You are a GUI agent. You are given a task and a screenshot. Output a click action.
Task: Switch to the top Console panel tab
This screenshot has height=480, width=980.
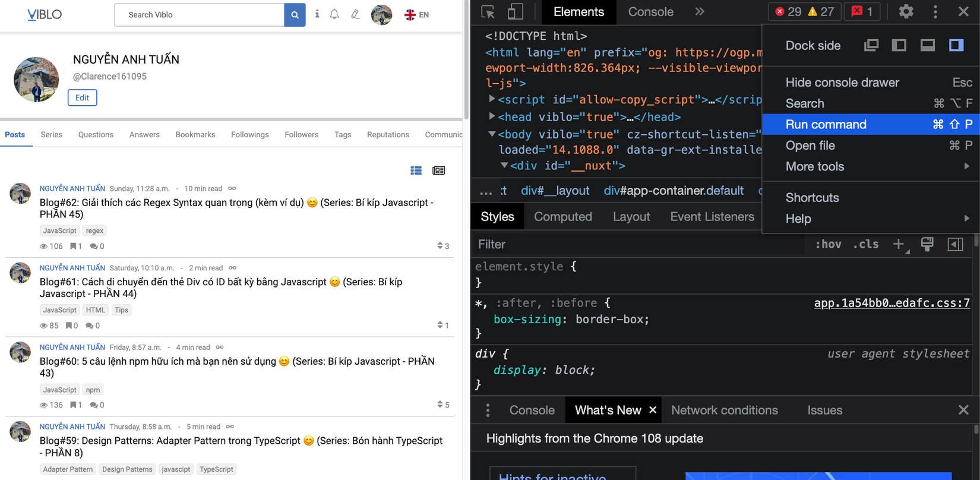click(650, 12)
